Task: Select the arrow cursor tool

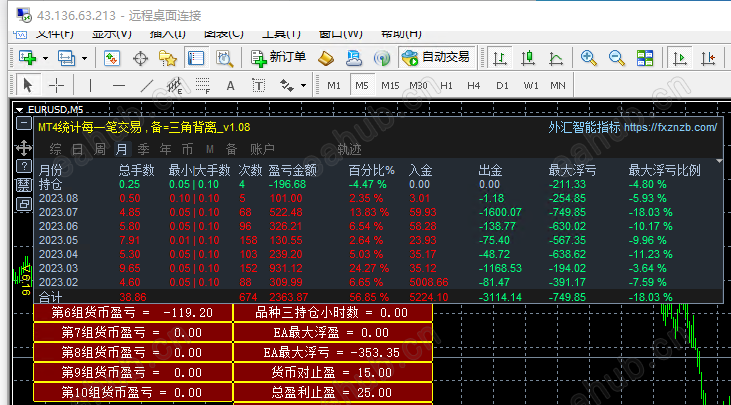Action: [x=28, y=85]
